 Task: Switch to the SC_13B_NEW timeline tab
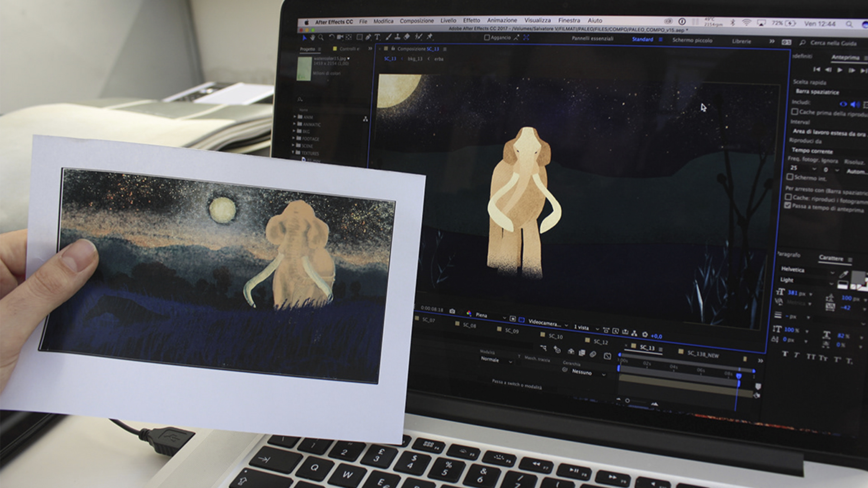[x=699, y=354]
